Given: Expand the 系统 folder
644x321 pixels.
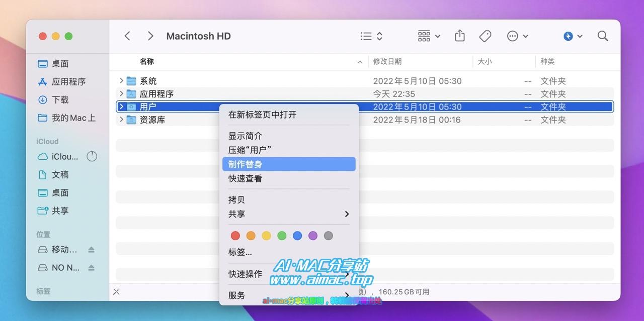Looking at the screenshot, I should click(121, 81).
